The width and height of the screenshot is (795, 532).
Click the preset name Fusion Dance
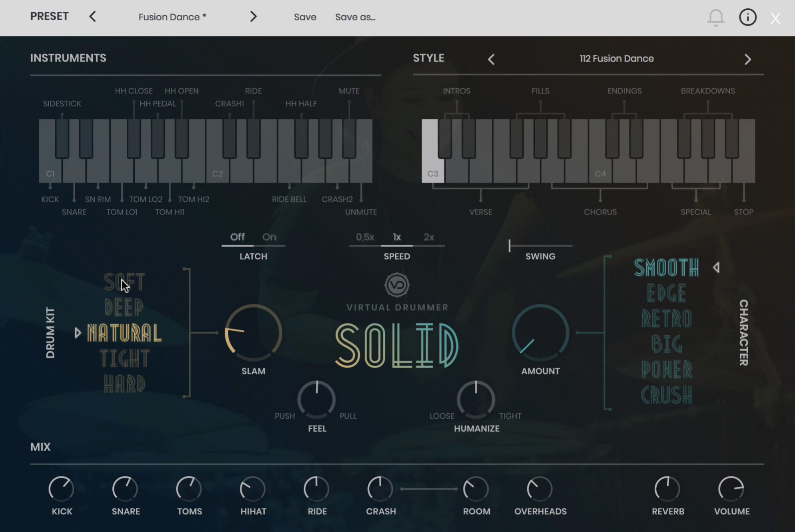pyautogui.click(x=171, y=17)
